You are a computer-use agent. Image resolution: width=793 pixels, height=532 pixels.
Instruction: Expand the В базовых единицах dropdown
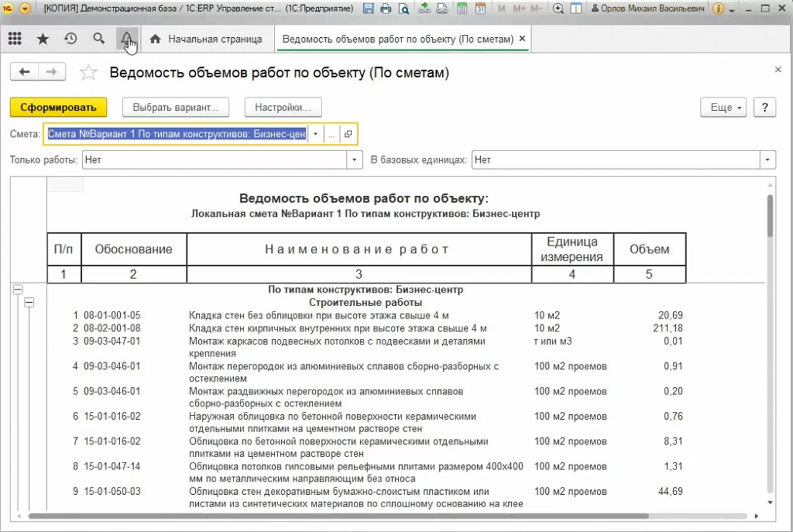pos(768,160)
